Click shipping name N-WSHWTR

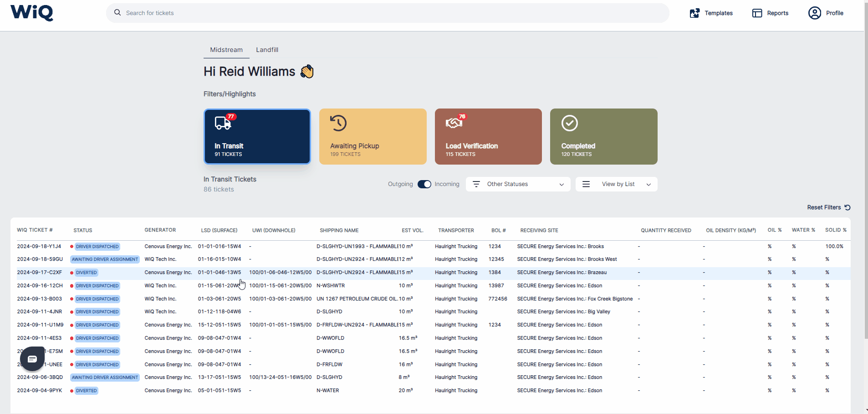[x=331, y=285]
